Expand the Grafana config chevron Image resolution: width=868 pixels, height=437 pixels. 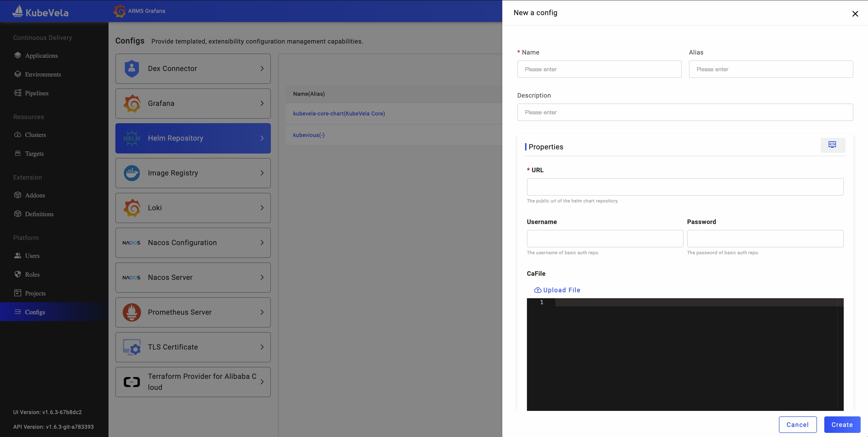pyautogui.click(x=262, y=104)
